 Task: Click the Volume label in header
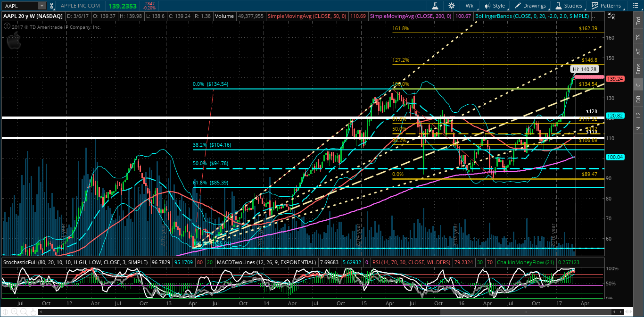[224, 16]
